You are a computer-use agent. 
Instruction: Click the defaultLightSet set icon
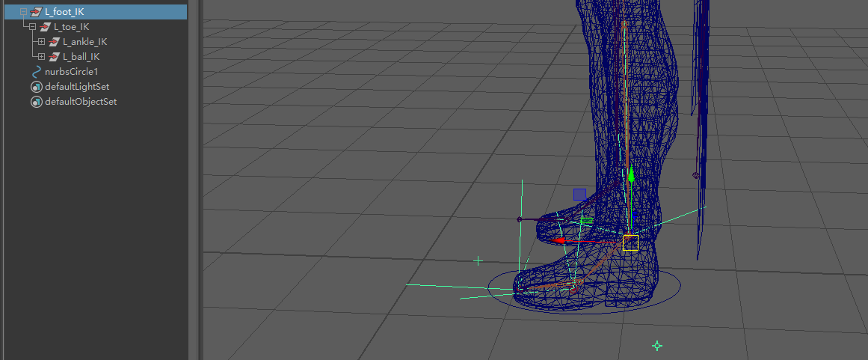point(37,87)
